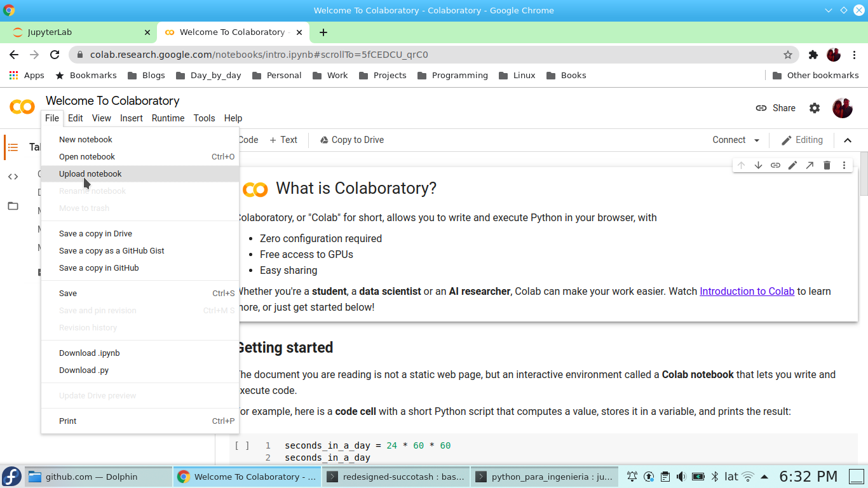
Task: Click the page vertical scrollbar
Action: pos(863,174)
